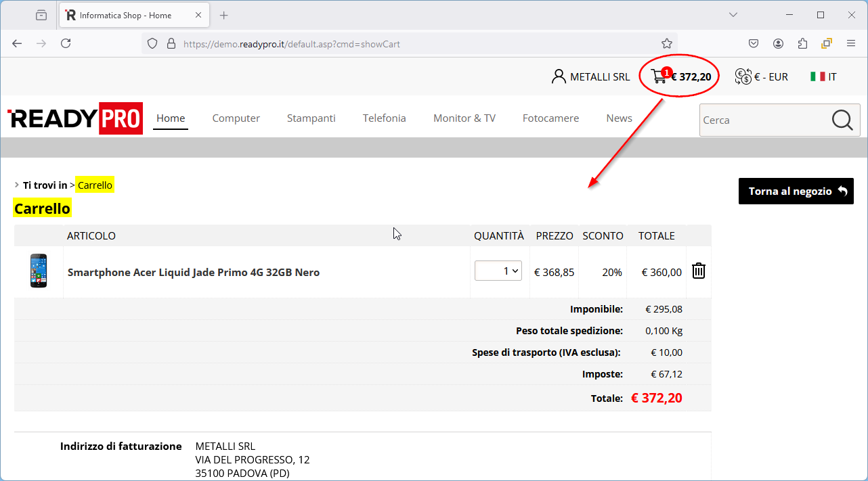Click the Imponibile value € 295,08

pyautogui.click(x=664, y=309)
